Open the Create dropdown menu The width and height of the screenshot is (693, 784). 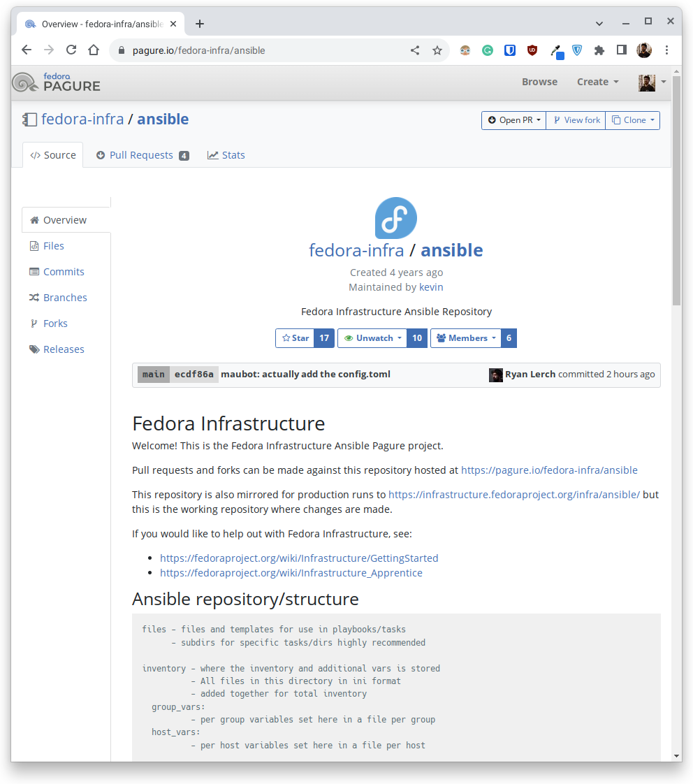[x=597, y=82]
